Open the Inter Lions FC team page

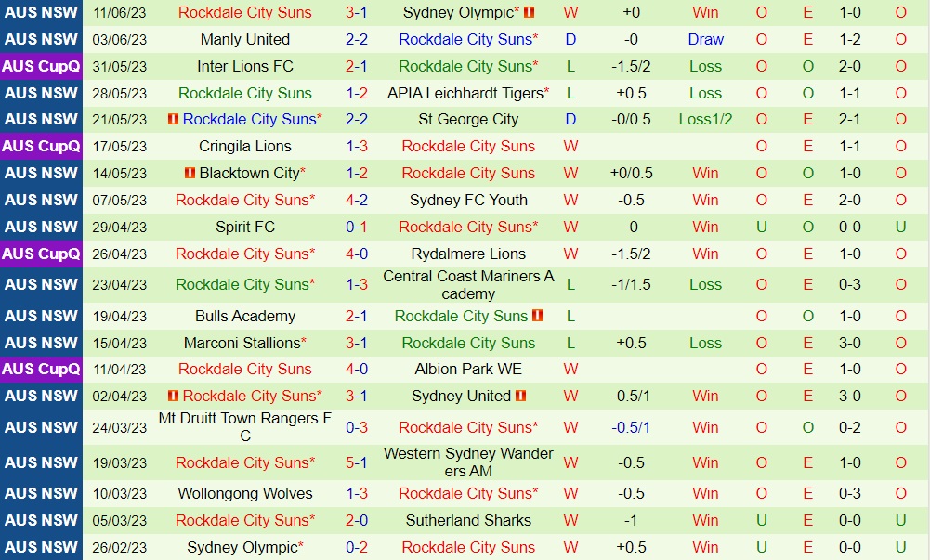click(x=245, y=67)
